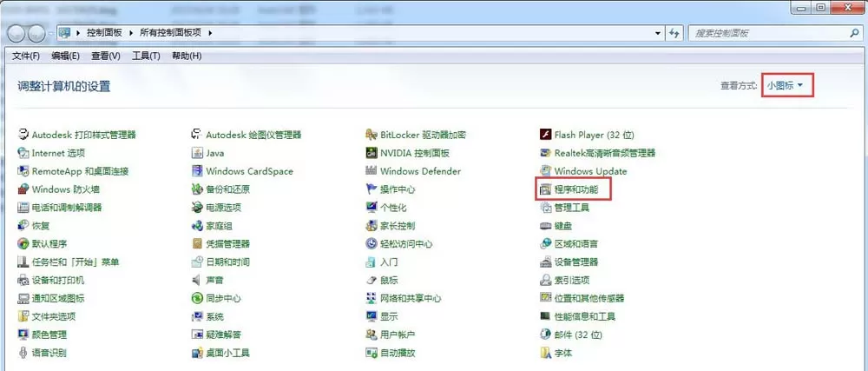Open the 查看(V) menu
The width and height of the screenshot is (868, 371).
(106, 56)
